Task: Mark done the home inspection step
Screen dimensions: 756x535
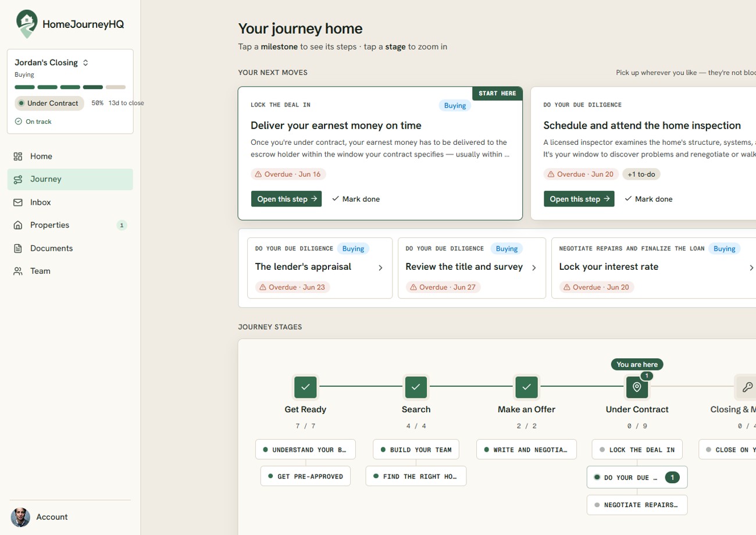Action: [648, 199]
